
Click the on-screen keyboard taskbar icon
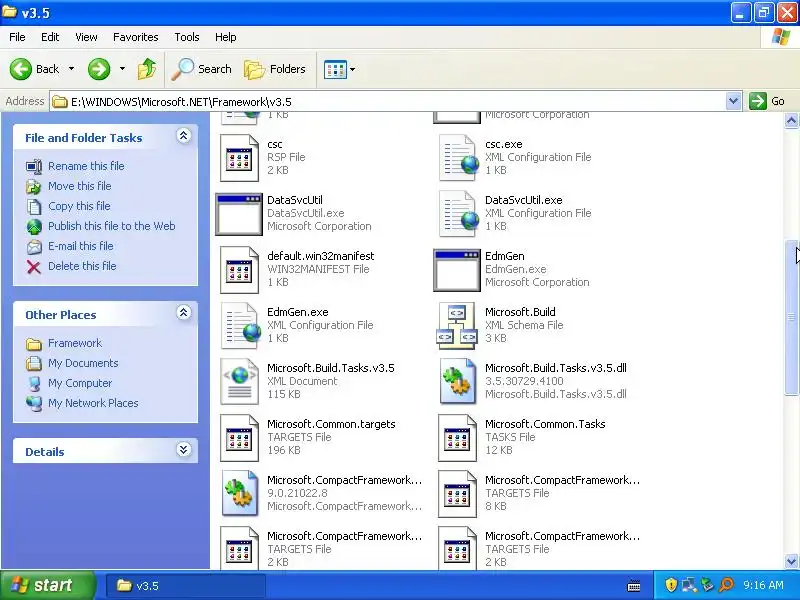[634, 586]
